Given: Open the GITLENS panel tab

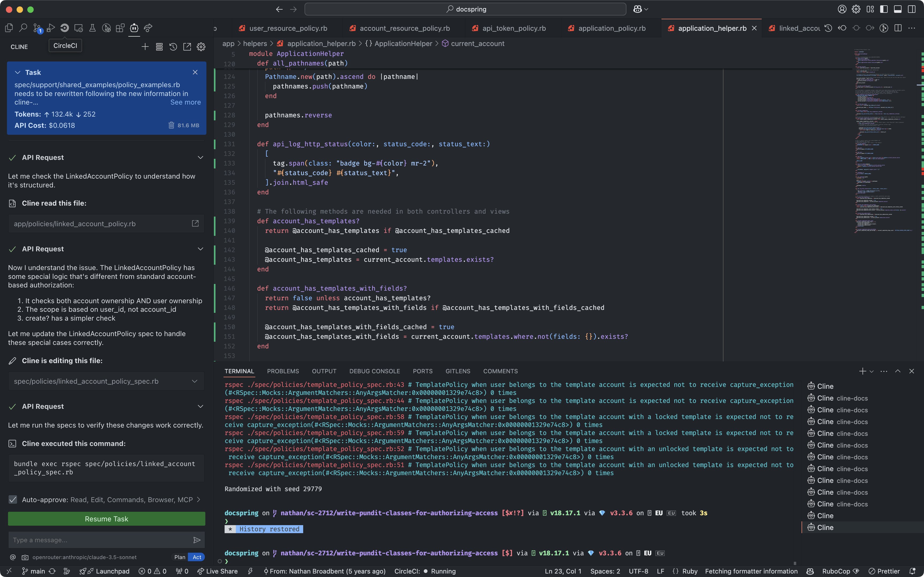Looking at the screenshot, I should 458,371.
